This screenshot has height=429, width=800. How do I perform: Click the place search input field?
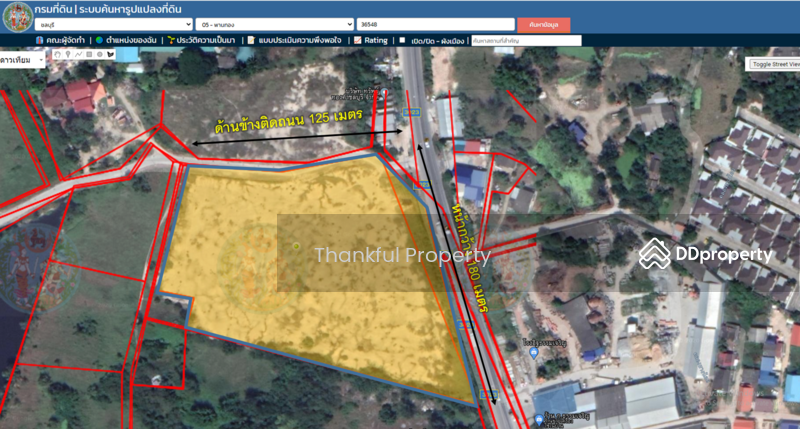[525, 41]
